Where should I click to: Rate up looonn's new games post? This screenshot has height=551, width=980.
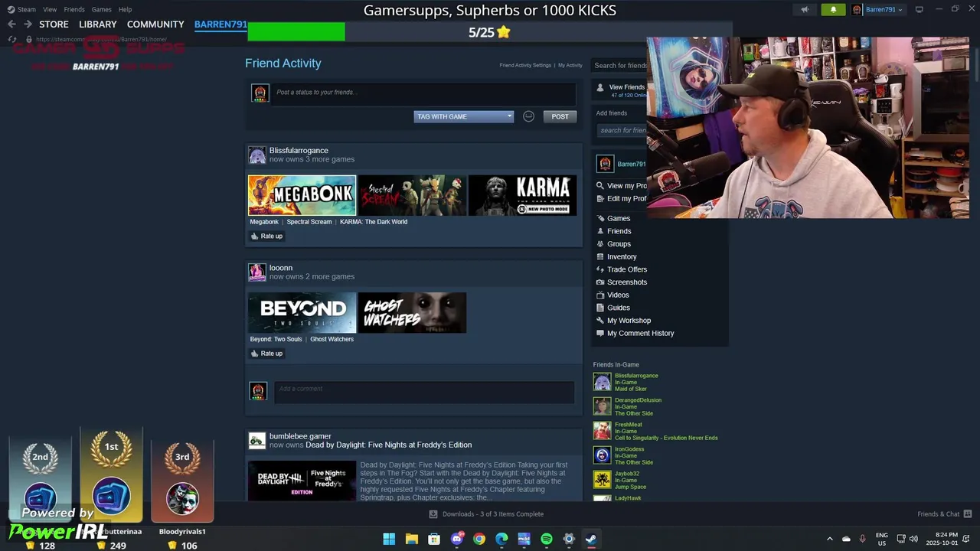point(266,354)
